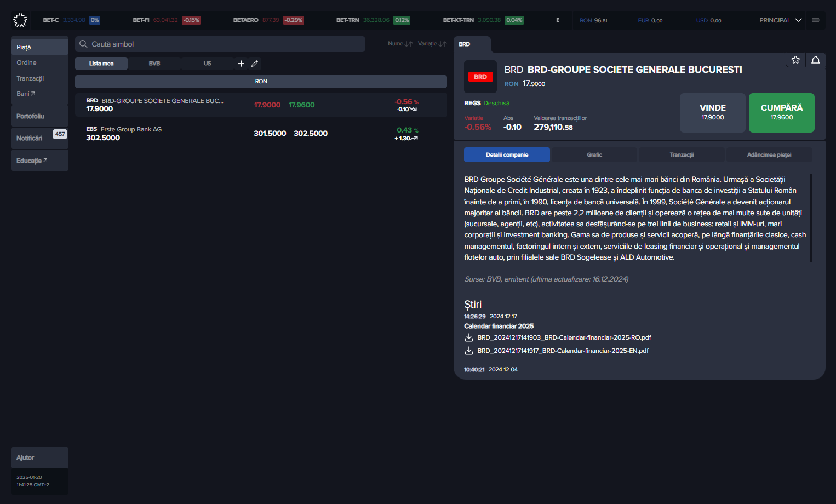Open the Educație external link

(x=39, y=161)
